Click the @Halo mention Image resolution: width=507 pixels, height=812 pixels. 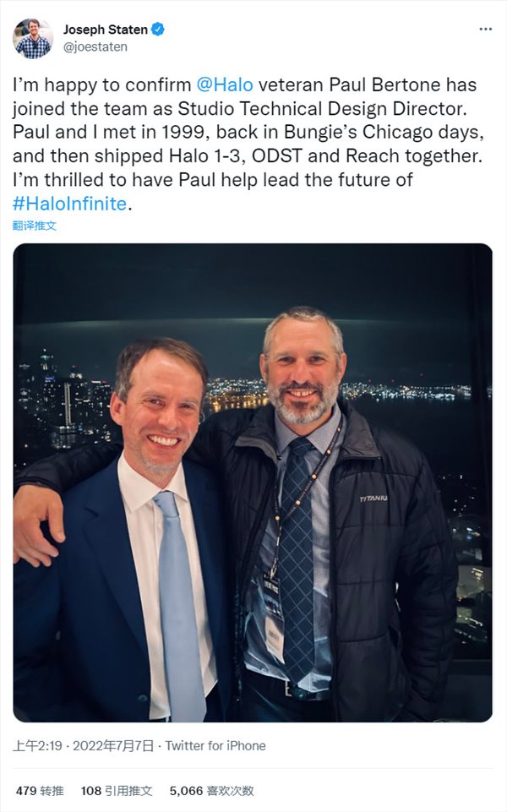[x=225, y=85]
